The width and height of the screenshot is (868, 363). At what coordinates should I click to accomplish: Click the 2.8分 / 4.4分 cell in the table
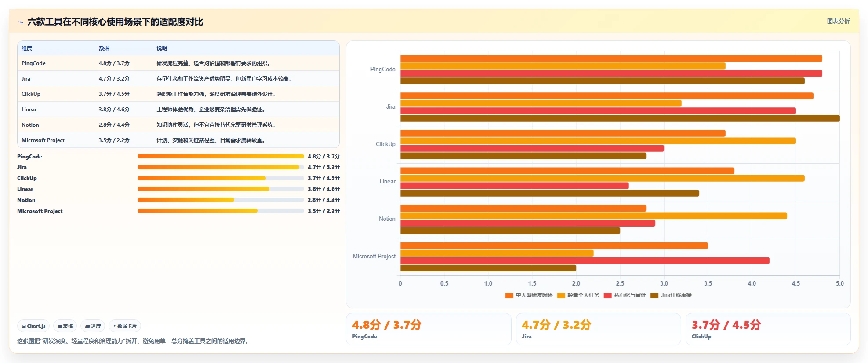click(114, 125)
